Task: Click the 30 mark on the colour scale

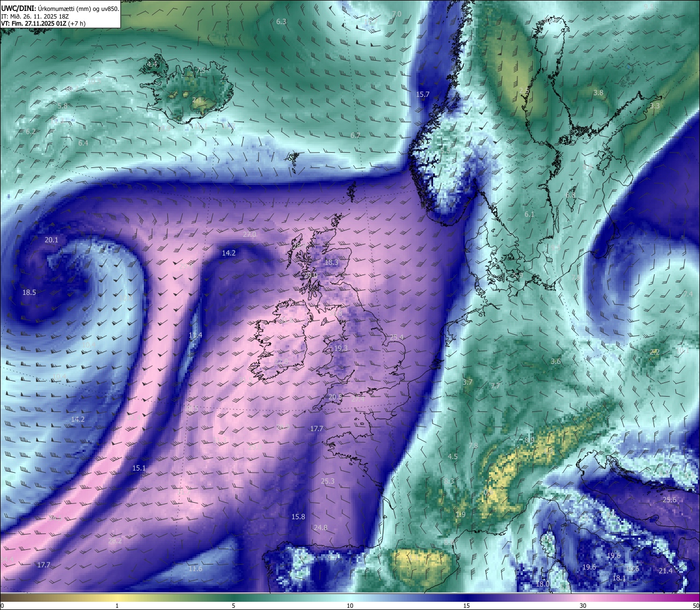Action: [x=583, y=605]
